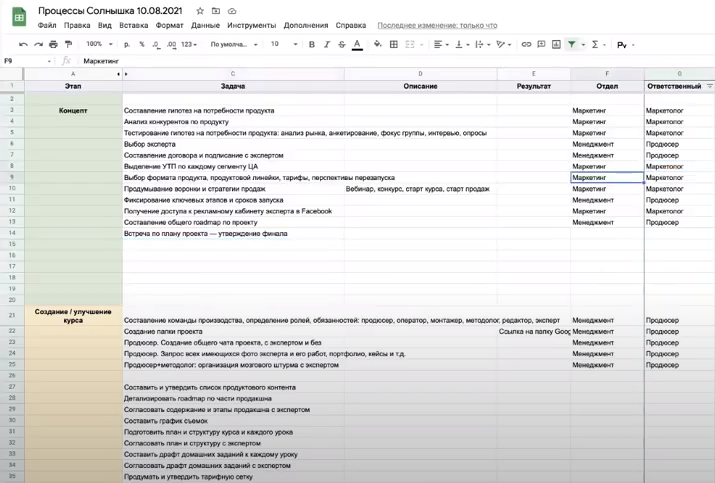
Task: Click the Redo icon
Action: coord(38,44)
